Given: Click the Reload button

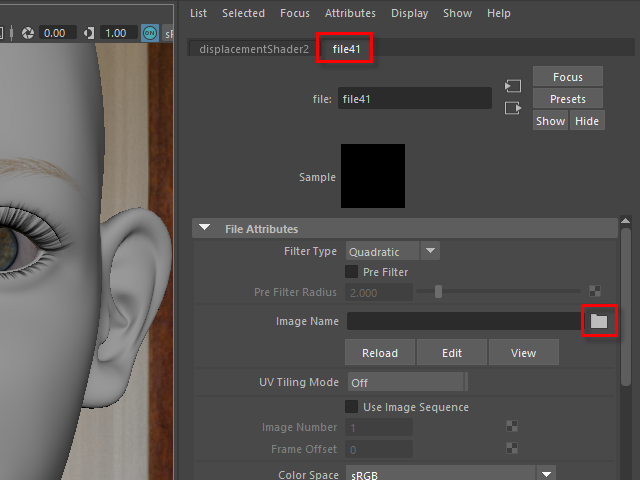Looking at the screenshot, I should tap(379, 353).
